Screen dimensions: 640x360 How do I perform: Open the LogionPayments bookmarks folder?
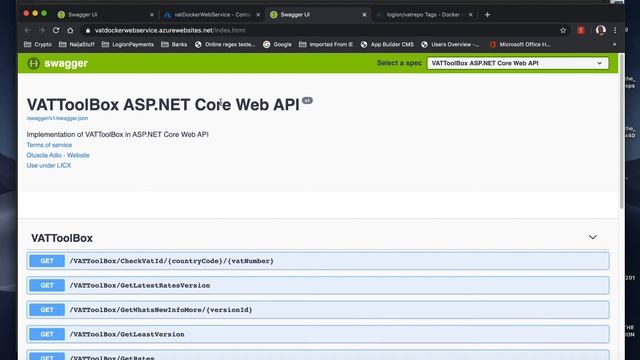coord(128,44)
